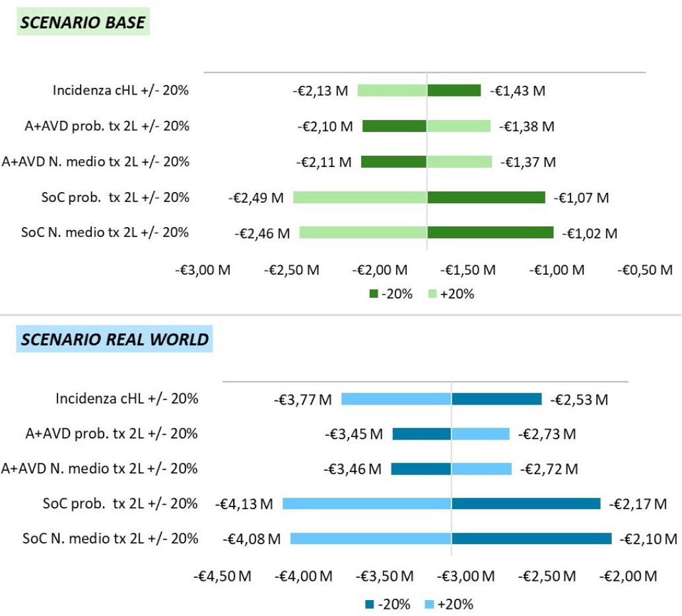Select SoC N. medio label in base chart
Screen dimensions: 682x616
[x=106, y=232]
